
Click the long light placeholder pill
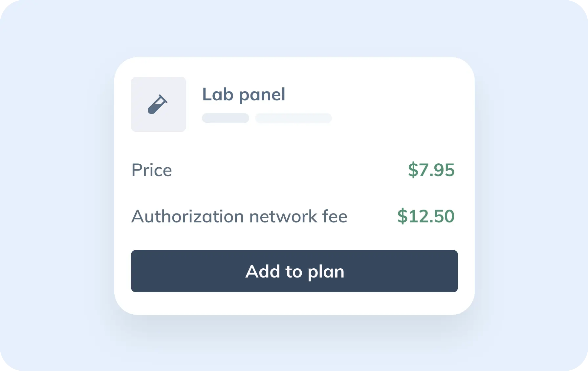click(x=293, y=118)
